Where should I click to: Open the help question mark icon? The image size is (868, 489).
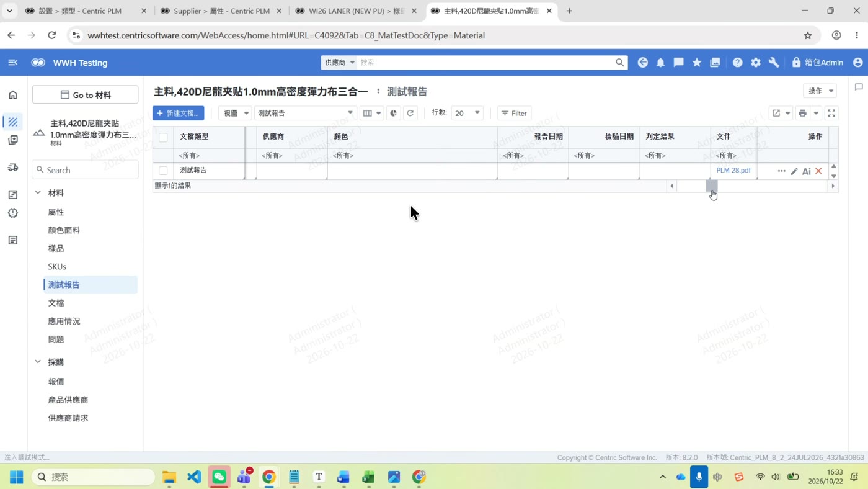(x=737, y=63)
